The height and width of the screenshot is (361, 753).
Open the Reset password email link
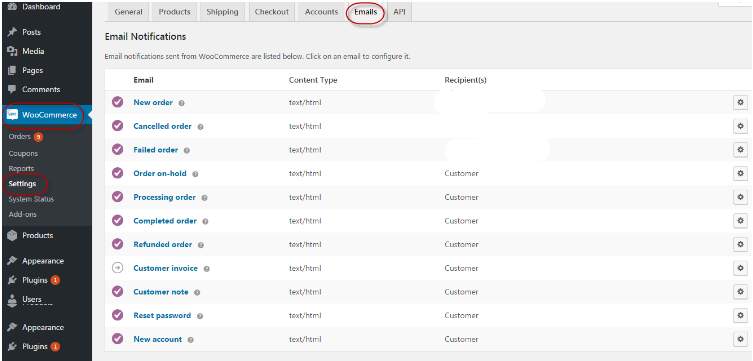click(162, 315)
